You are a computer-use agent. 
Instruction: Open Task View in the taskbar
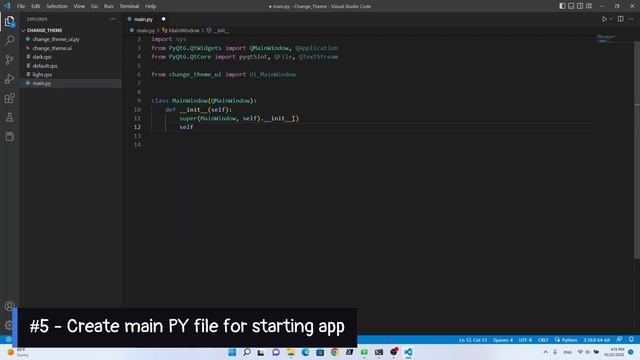[261, 352]
